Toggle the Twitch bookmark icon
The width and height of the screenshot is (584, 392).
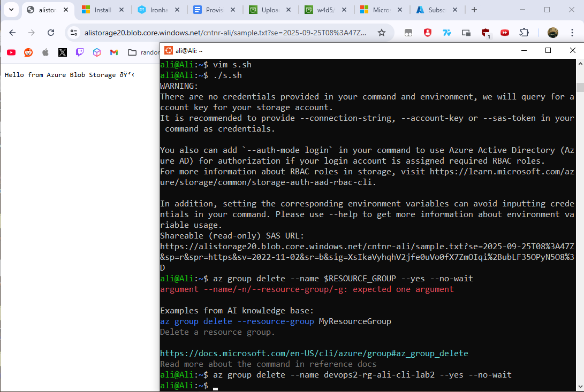coord(79,52)
